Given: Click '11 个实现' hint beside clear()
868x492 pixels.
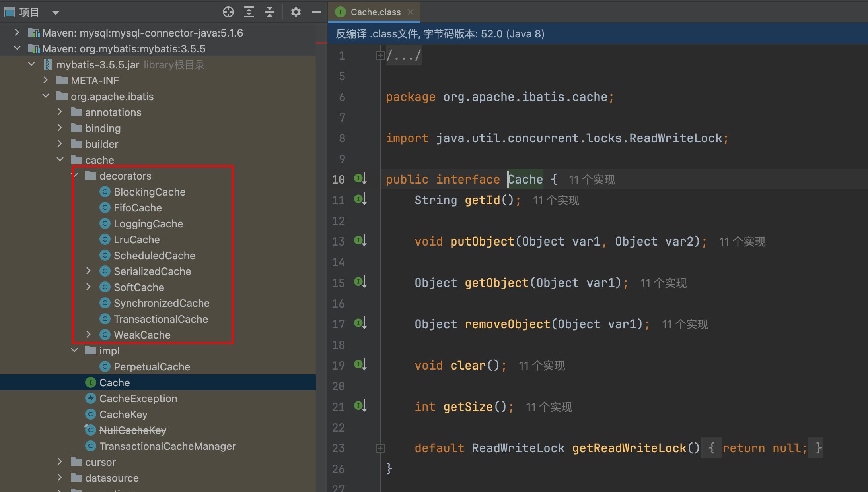Looking at the screenshot, I should 542,366.
